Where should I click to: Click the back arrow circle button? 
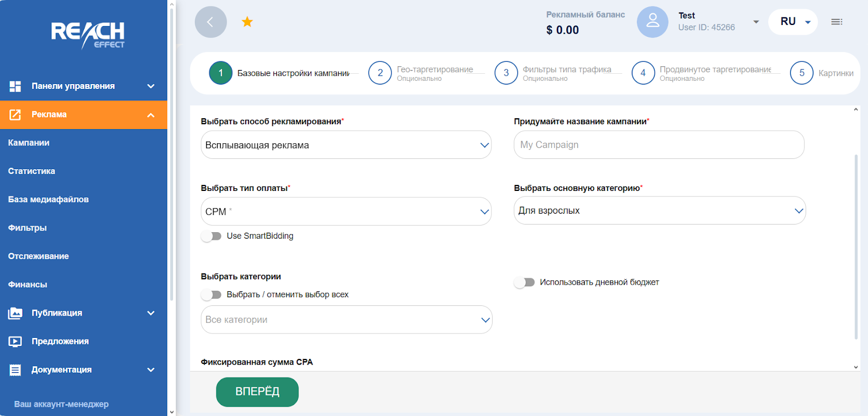tap(210, 22)
